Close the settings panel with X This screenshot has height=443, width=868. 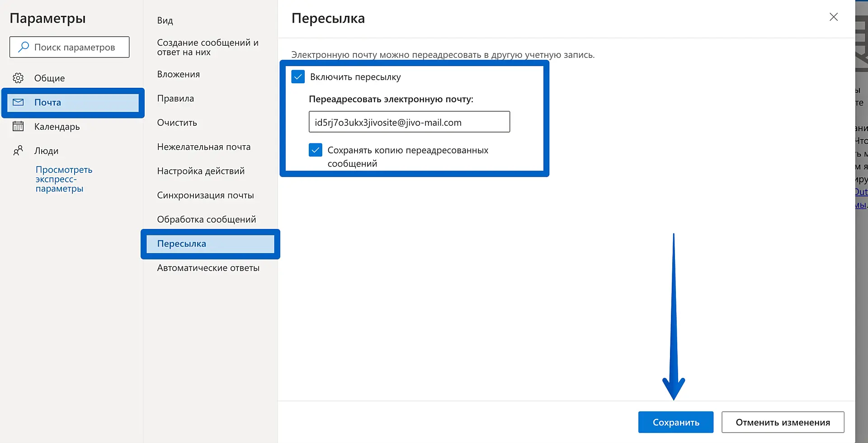(x=834, y=17)
